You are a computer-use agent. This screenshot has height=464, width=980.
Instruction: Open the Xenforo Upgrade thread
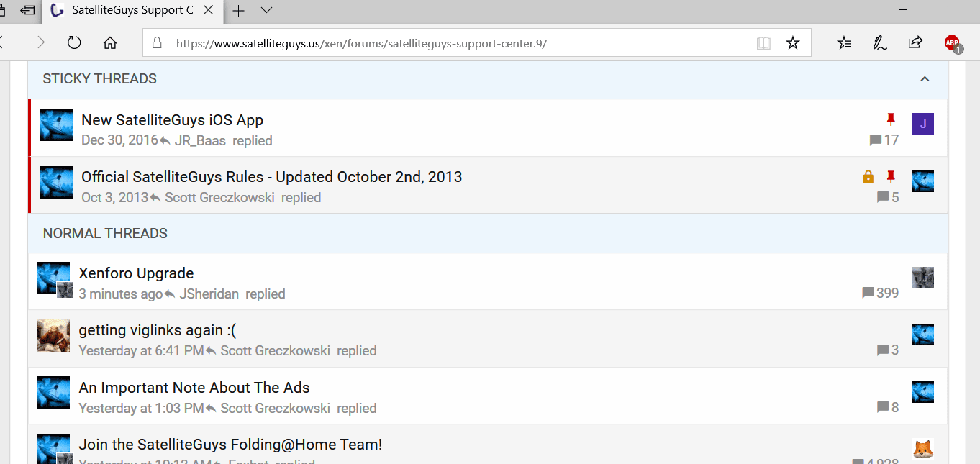tap(136, 273)
